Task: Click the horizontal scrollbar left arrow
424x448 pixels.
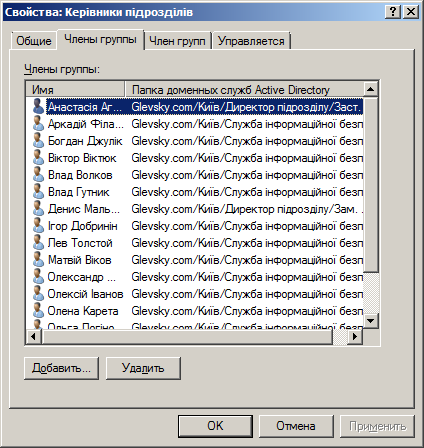Action: pos(34,336)
